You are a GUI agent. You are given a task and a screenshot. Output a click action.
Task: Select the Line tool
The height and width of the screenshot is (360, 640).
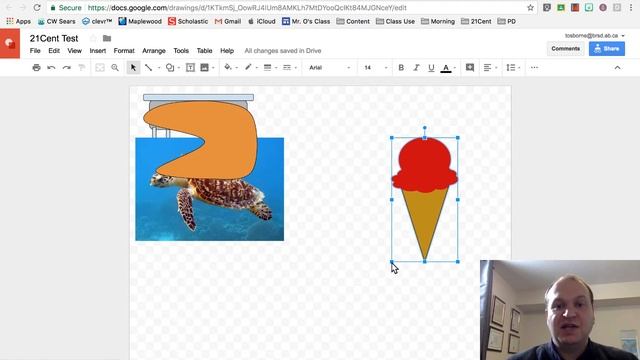(x=149, y=67)
